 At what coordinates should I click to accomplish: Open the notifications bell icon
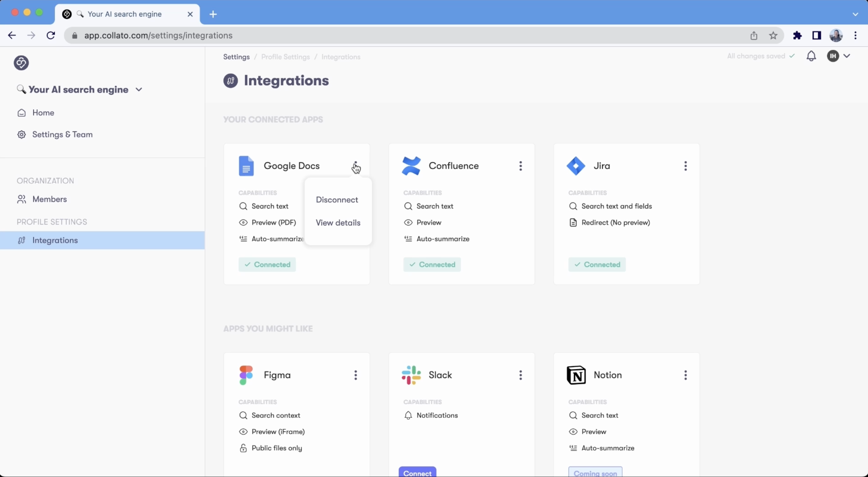coord(811,56)
